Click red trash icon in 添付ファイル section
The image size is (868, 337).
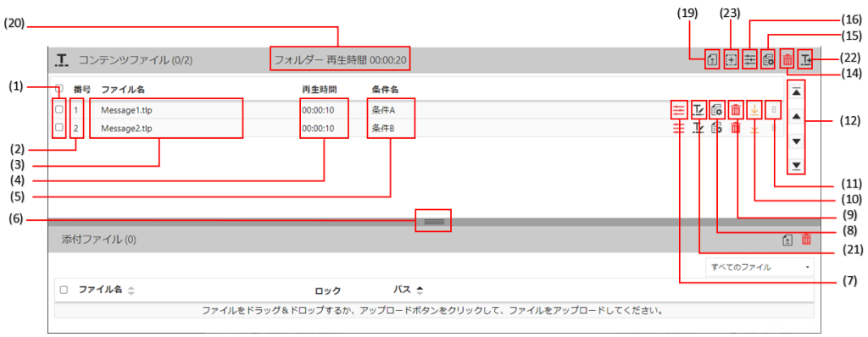pos(807,239)
